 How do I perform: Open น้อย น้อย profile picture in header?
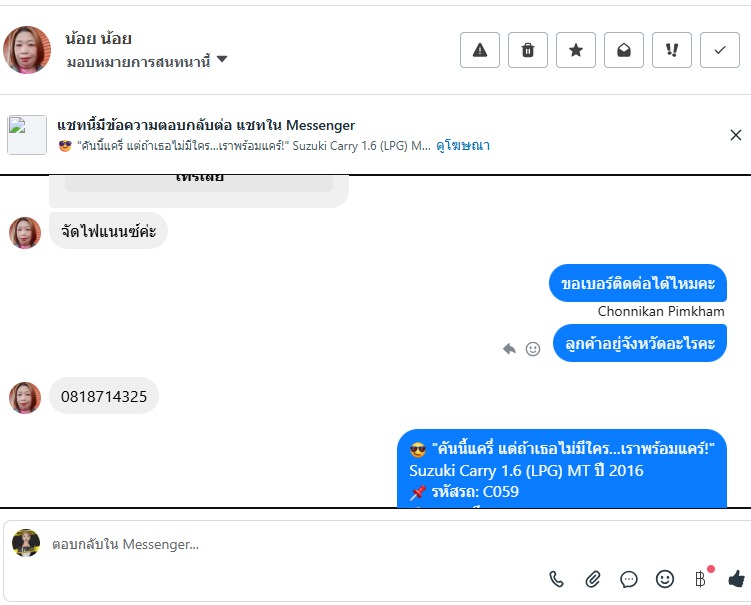[x=27, y=50]
